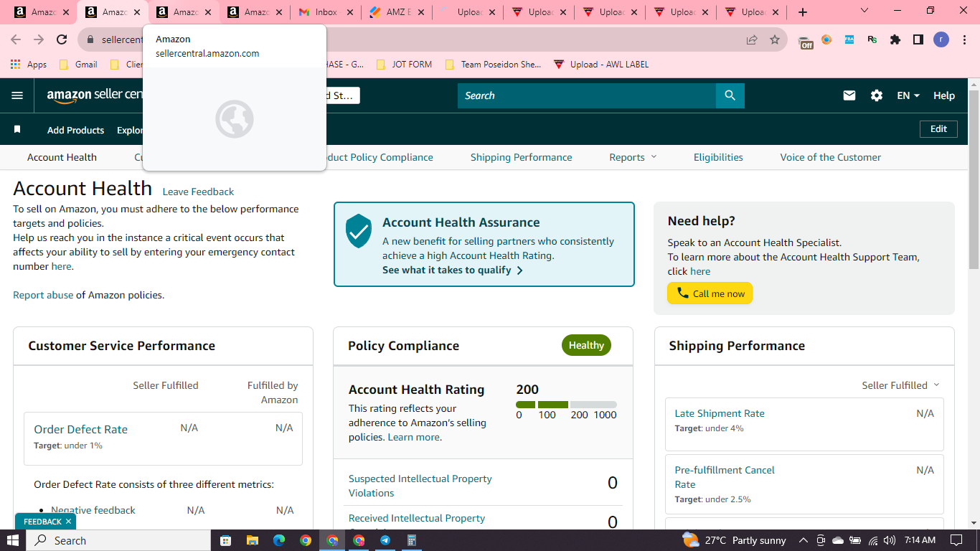Image resolution: width=980 pixels, height=551 pixels.
Task: Open the Chrome Extensions puzzle icon
Action: [895, 39]
